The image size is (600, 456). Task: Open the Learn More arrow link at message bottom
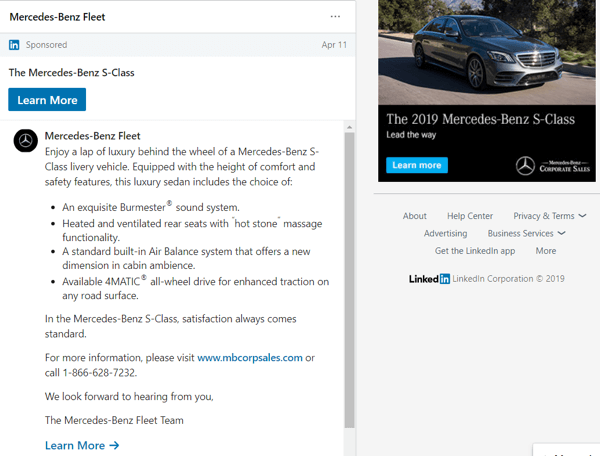pyautogui.click(x=82, y=445)
